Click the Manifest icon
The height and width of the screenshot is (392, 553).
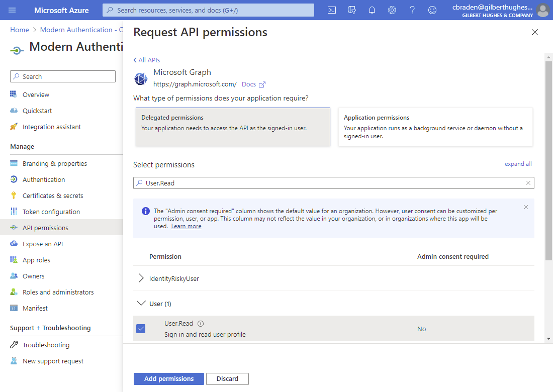coord(14,308)
